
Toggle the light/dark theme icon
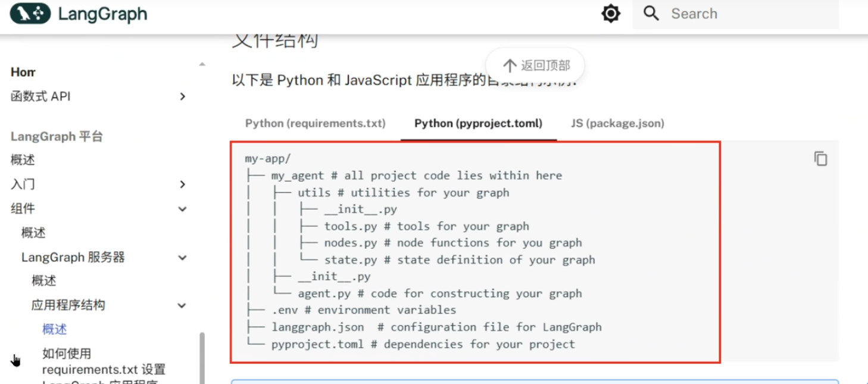611,14
